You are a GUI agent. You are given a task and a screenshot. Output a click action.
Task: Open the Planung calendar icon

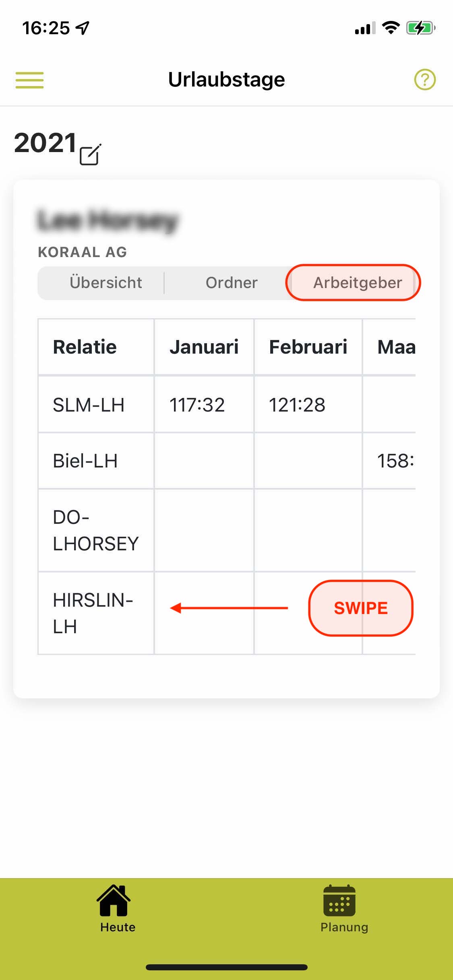point(339,900)
